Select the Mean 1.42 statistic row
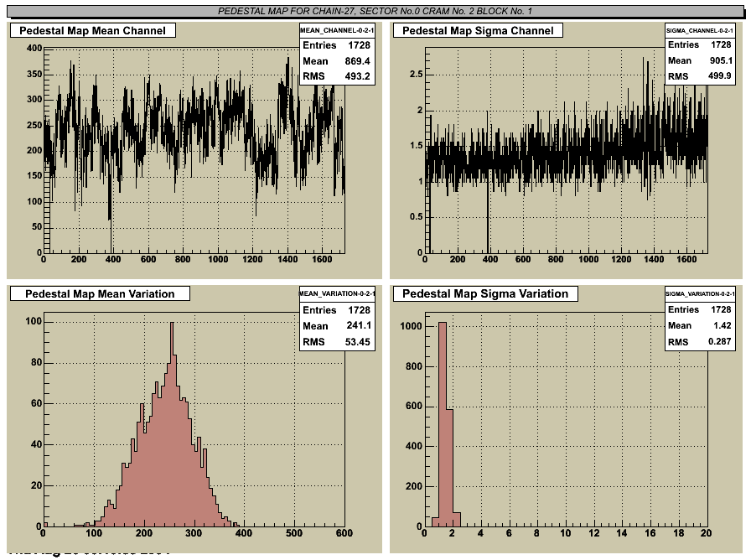This screenshot has width=751, height=560. [699, 326]
